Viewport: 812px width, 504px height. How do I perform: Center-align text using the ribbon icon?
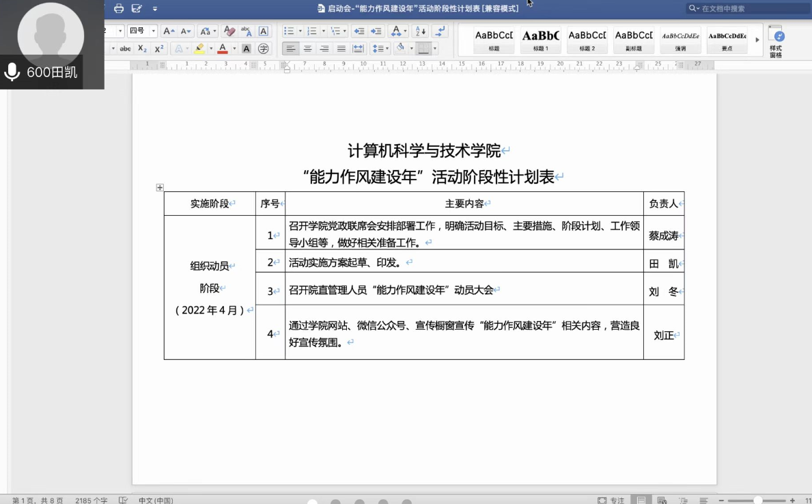pyautogui.click(x=308, y=48)
